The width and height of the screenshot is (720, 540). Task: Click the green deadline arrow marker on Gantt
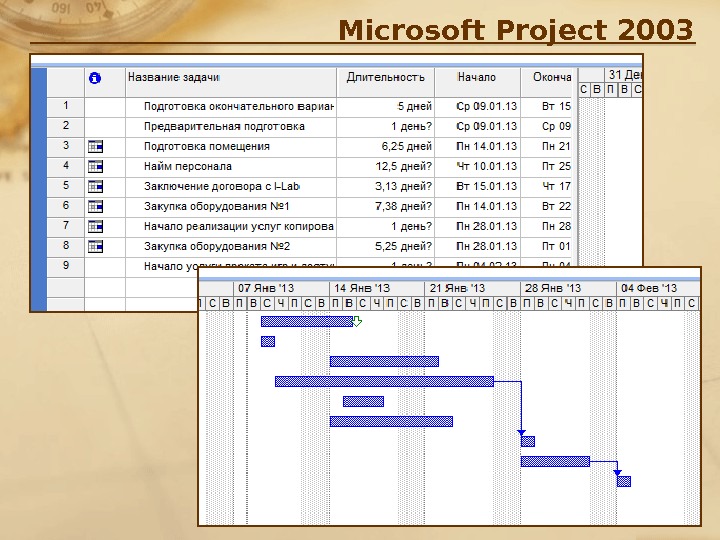[357, 321]
